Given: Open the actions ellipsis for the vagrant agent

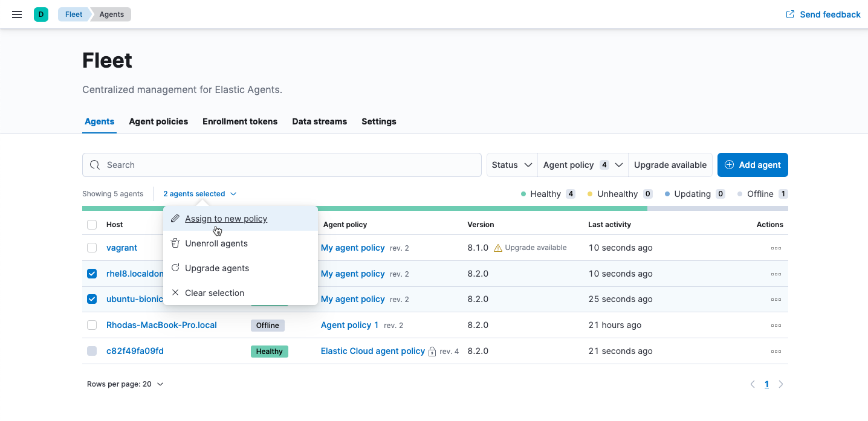Looking at the screenshot, I should pyautogui.click(x=776, y=248).
